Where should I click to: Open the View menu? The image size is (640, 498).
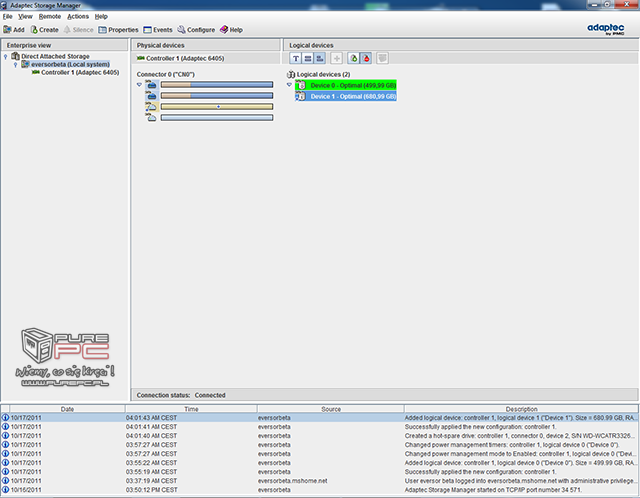(25, 16)
